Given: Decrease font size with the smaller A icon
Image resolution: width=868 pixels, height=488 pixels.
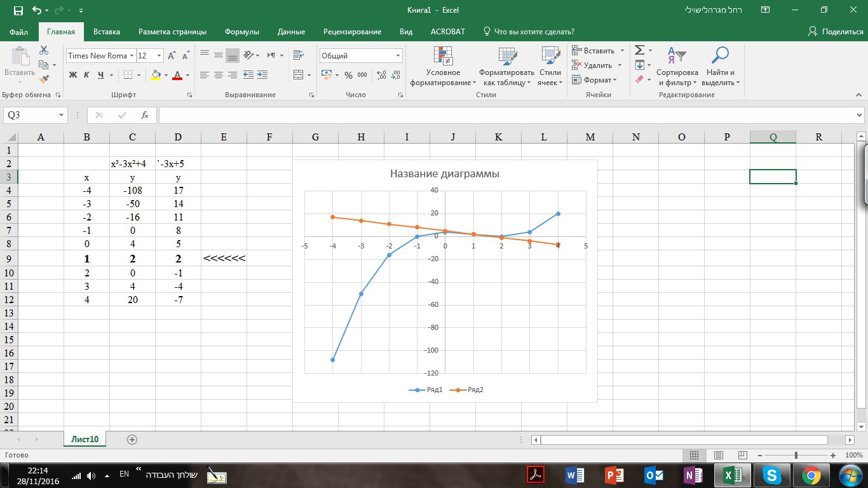Looking at the screenshot, I should coord(186,56).
